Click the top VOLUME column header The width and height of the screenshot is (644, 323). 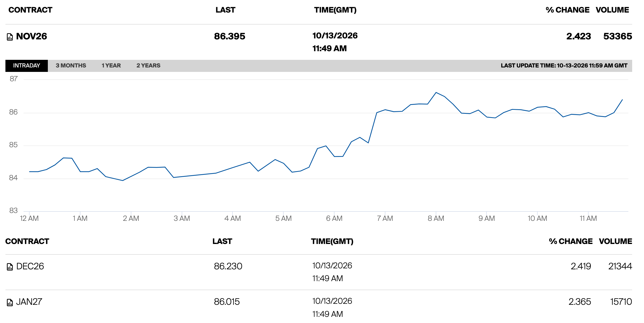click(612, 10)
